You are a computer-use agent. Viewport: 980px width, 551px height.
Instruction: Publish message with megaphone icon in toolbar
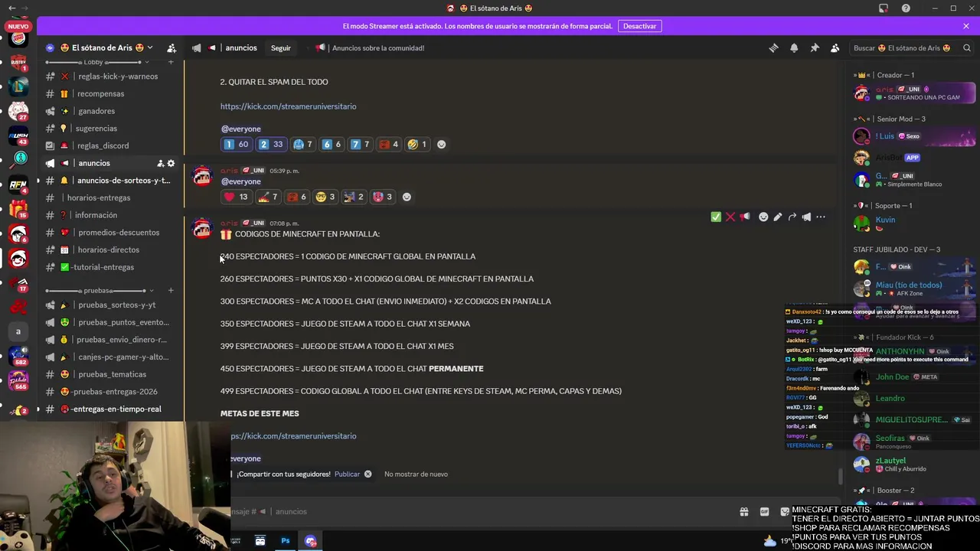coord(806,217)
